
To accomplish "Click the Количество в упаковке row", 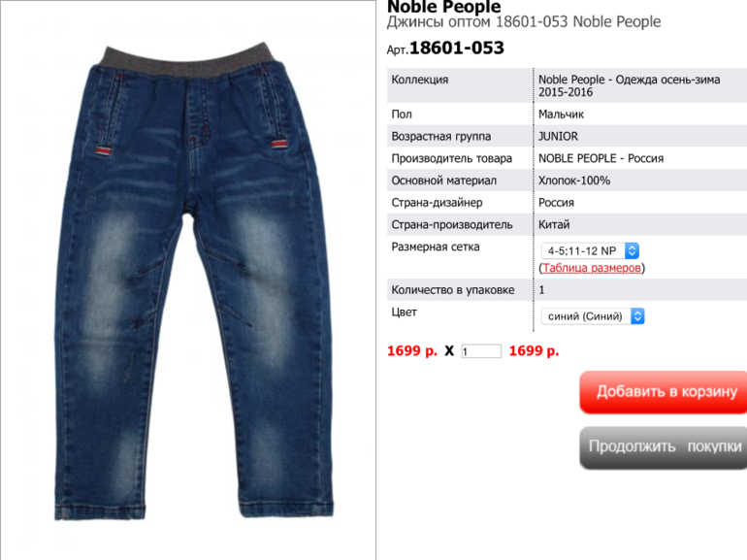I will [567, 290].
